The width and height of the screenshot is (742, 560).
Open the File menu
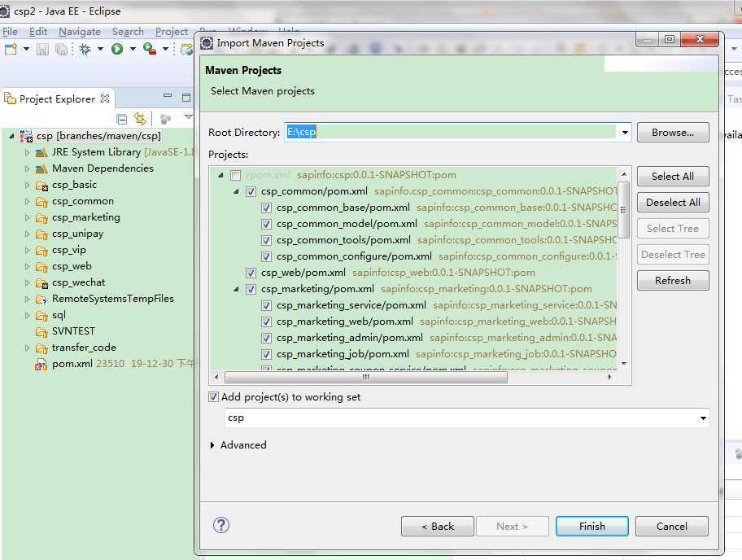(10, 32)
